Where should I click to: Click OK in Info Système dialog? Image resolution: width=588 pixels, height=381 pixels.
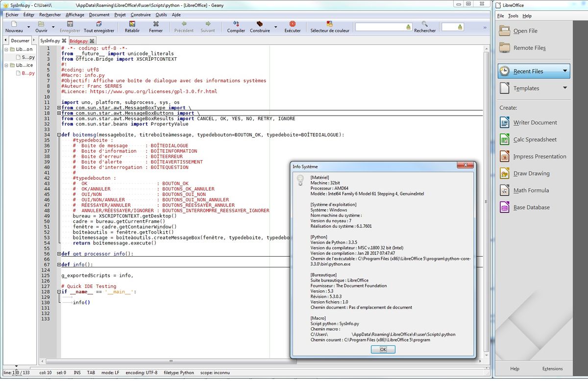383,349
